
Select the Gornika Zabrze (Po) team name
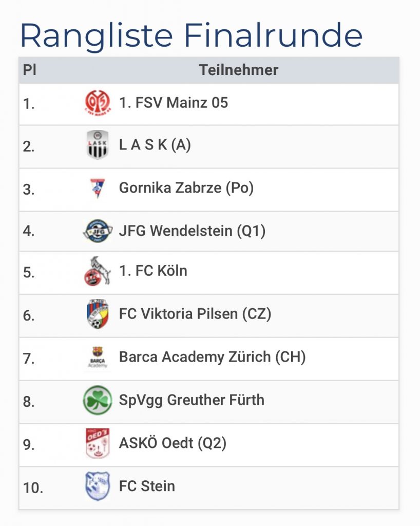(186, 188)
